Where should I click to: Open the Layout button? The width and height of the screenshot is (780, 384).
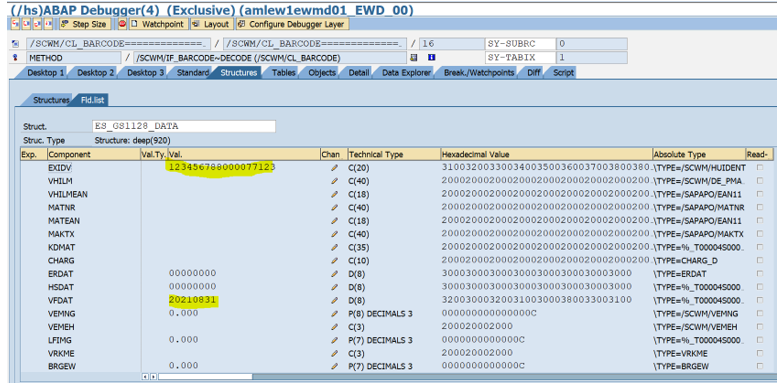click(211, 24)
